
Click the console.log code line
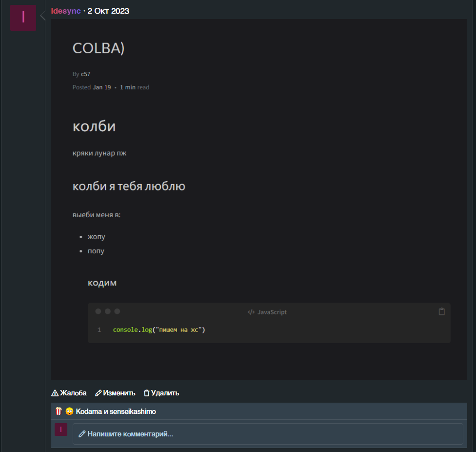(159, 330)
